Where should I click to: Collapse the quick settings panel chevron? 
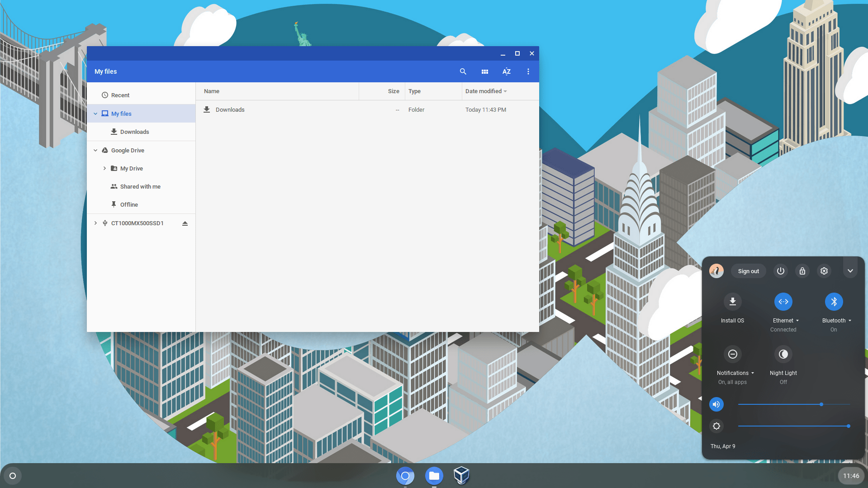pos(850,271)
